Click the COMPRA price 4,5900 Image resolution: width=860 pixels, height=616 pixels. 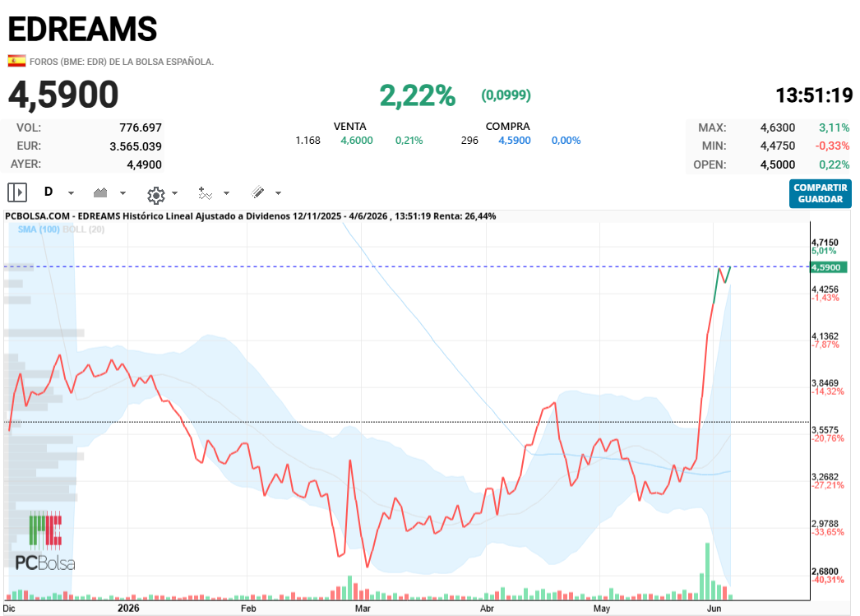[515, 141]
